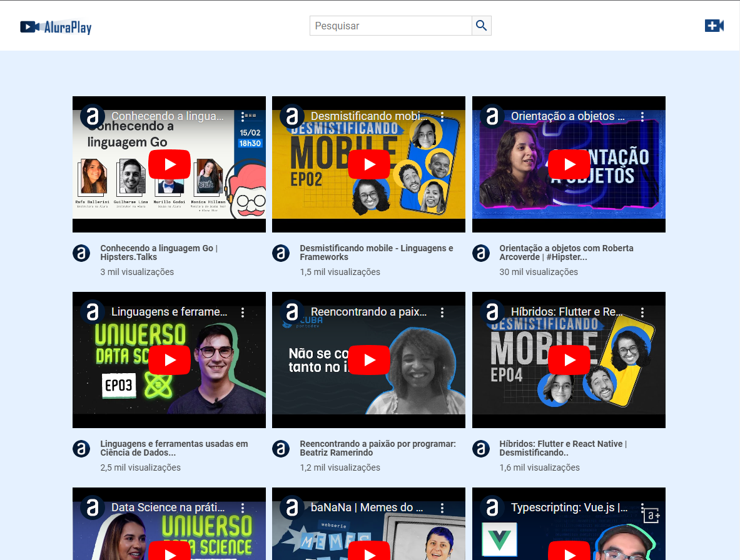Click Alura avatar beside Conhecendo a linguagem Go description
740x560 pixels.
tap(81, 253)
